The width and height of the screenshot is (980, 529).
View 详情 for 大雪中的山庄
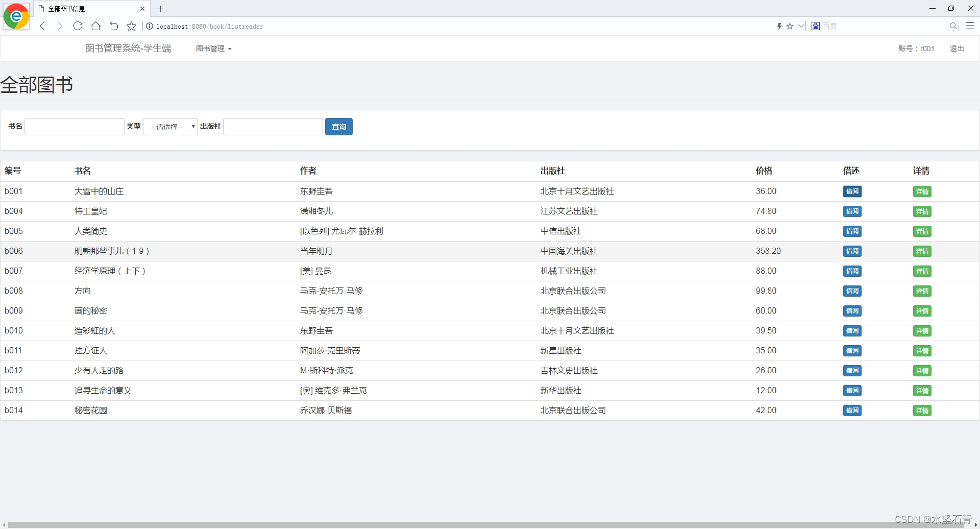point(922,191)
